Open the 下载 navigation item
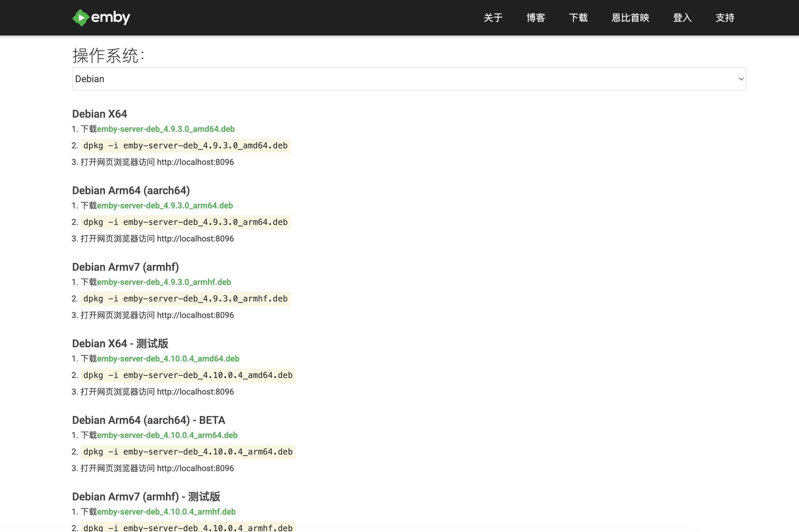The image size is (799, 532). click(x=578, y=18)
